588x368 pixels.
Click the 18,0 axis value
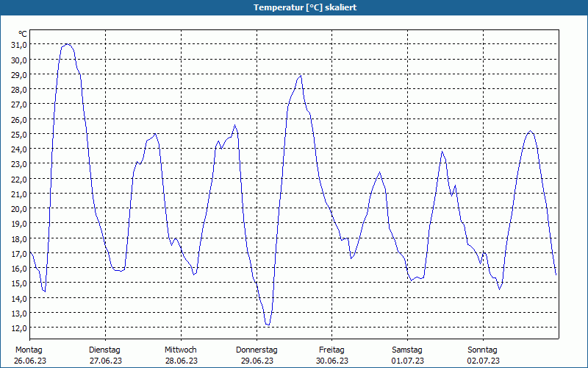coord(19,238)
